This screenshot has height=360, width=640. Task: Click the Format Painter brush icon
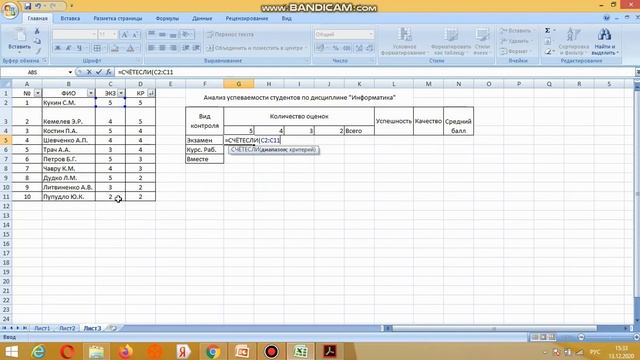click(x=38, y=51)
